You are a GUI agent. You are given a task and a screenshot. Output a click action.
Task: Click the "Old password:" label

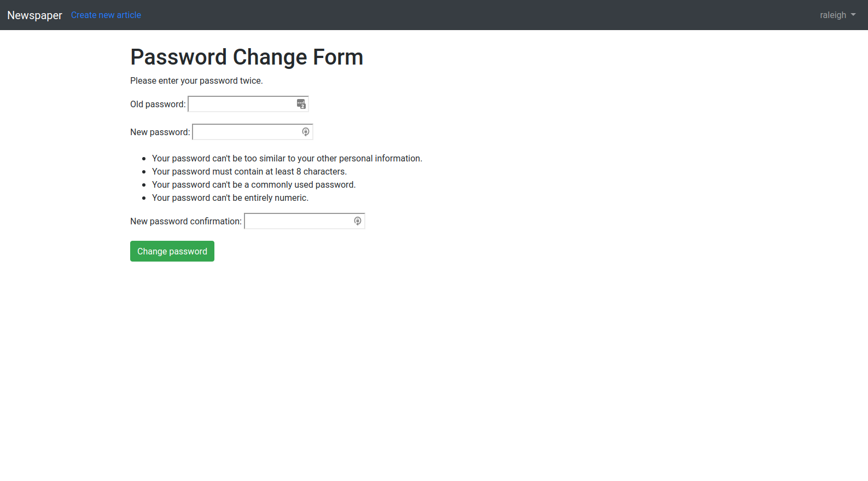158,105
